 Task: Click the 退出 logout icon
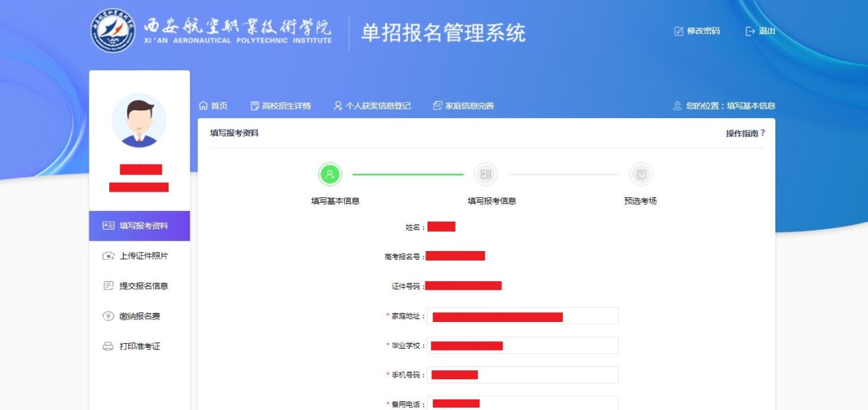tap(751, 31)
